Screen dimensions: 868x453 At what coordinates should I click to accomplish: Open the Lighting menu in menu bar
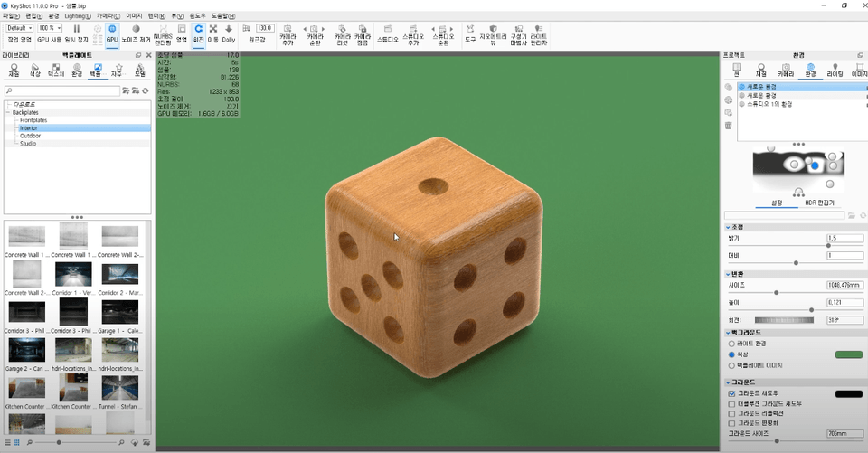click(78, 16)
